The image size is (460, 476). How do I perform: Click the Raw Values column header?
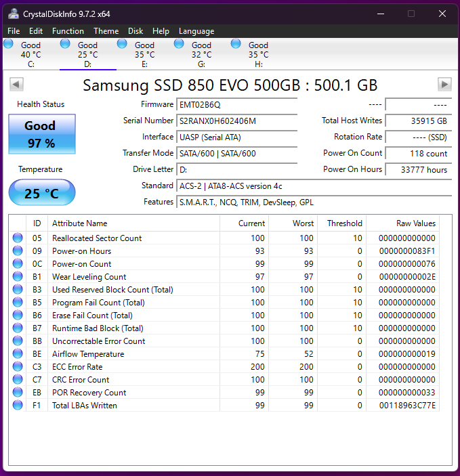(x=403, y=223)
